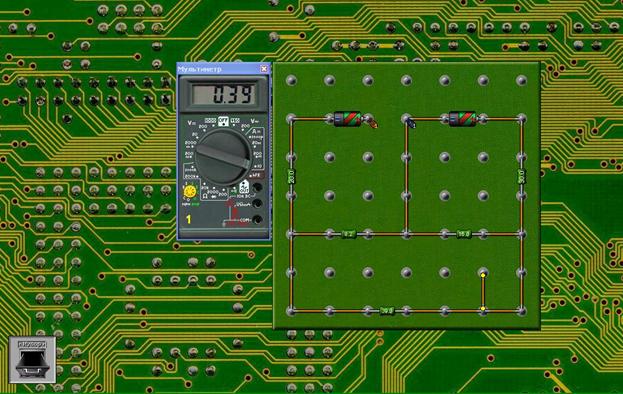Click the multimeter rotary range dial
Viewport: 623px width, 394px height.
223,157
